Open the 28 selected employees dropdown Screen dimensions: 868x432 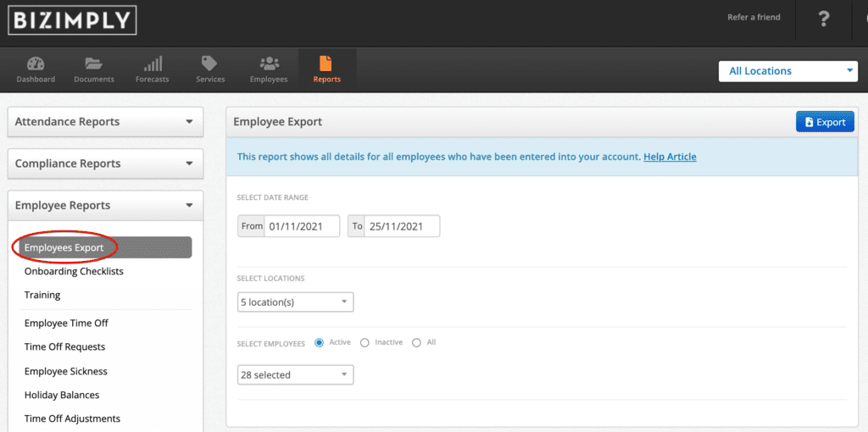click(x=295, y=374)
